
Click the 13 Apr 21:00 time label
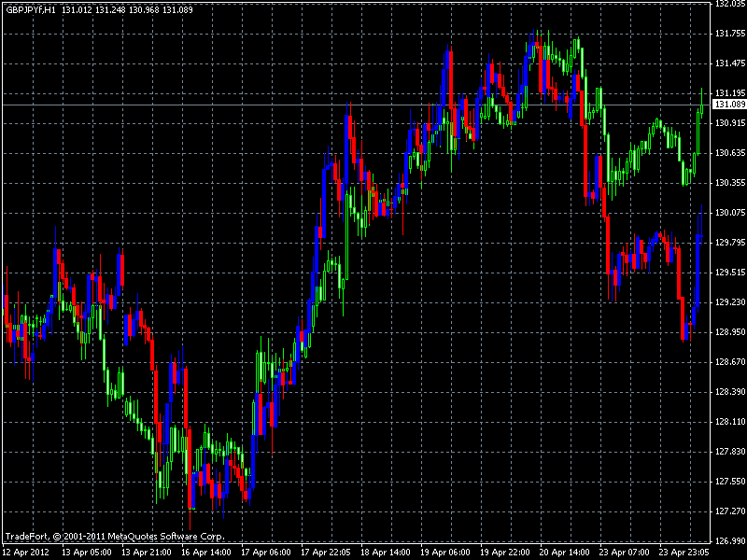147,553
